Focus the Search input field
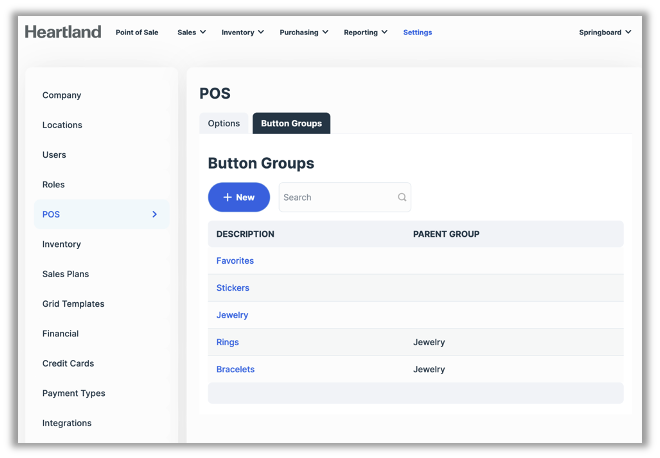 338,197
